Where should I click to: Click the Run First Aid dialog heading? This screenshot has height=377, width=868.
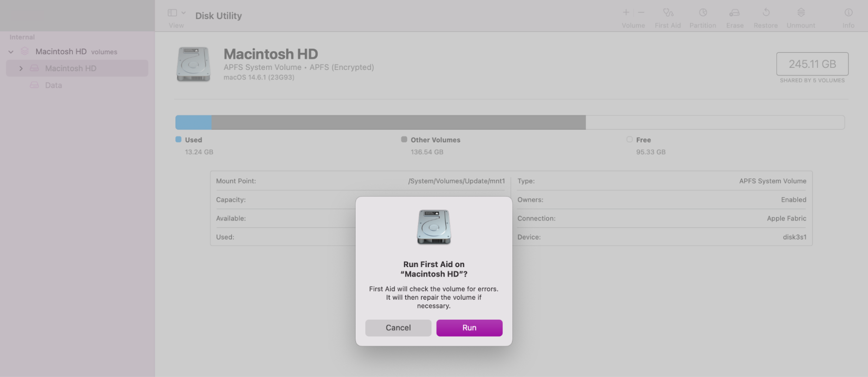pyautogui.click(x=434, y=269)
